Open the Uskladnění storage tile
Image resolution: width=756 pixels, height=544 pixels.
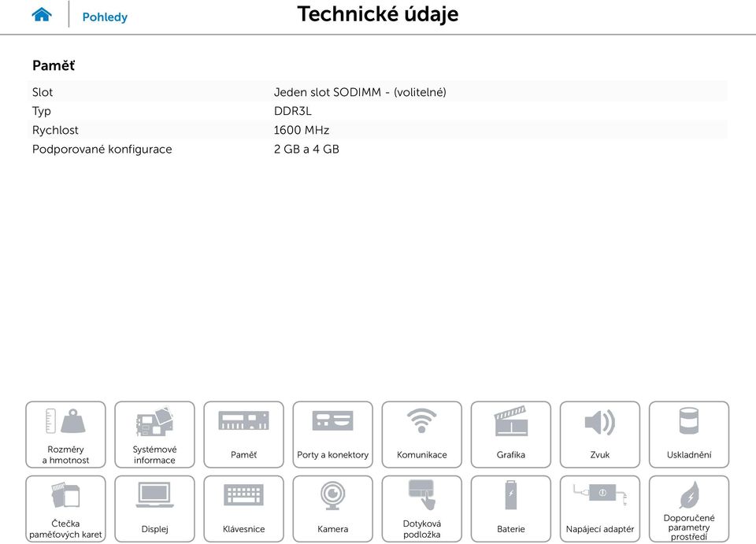(x=689, y=435)
